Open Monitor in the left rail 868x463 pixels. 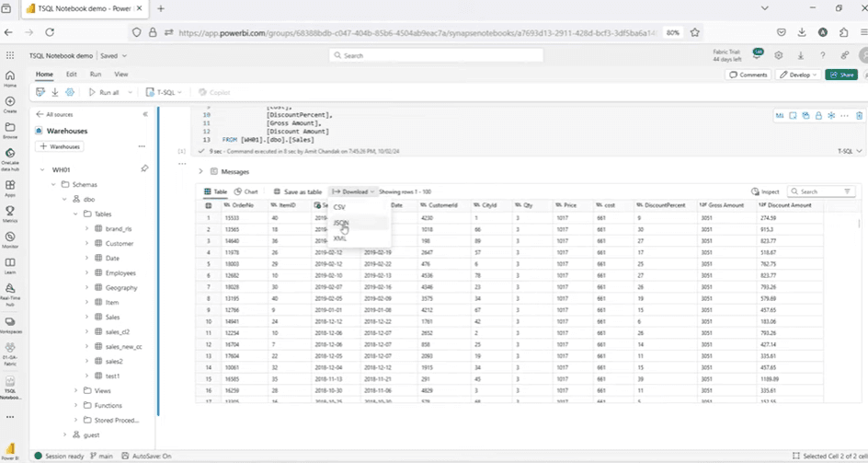click(x=10, y=240)
